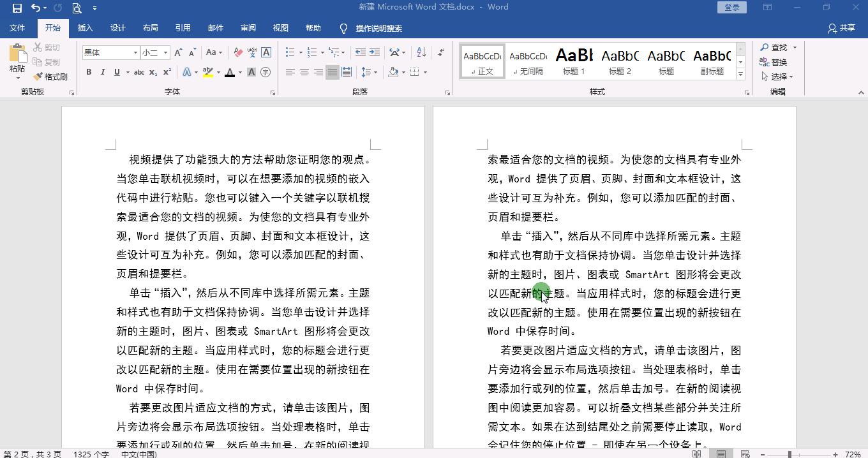Open the font color dropdown arrow
Viewport: 868px width, 458px height.
(x=240, y=72)
